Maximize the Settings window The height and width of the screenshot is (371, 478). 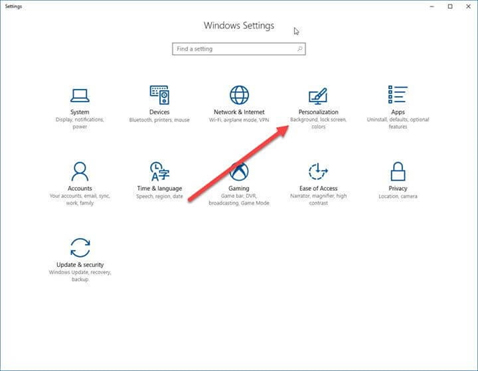coord(450,6)
